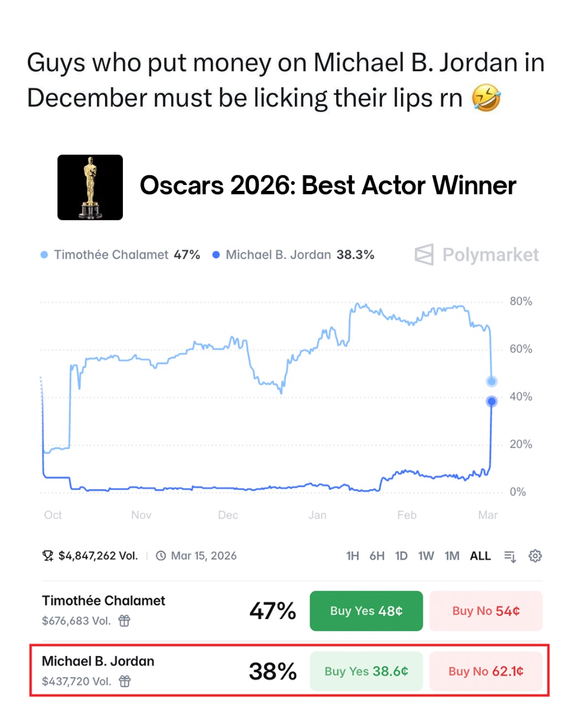The width and height of the screenshot is (582, 728).
Task: Select the 6H time range
Action: (377, 556)
